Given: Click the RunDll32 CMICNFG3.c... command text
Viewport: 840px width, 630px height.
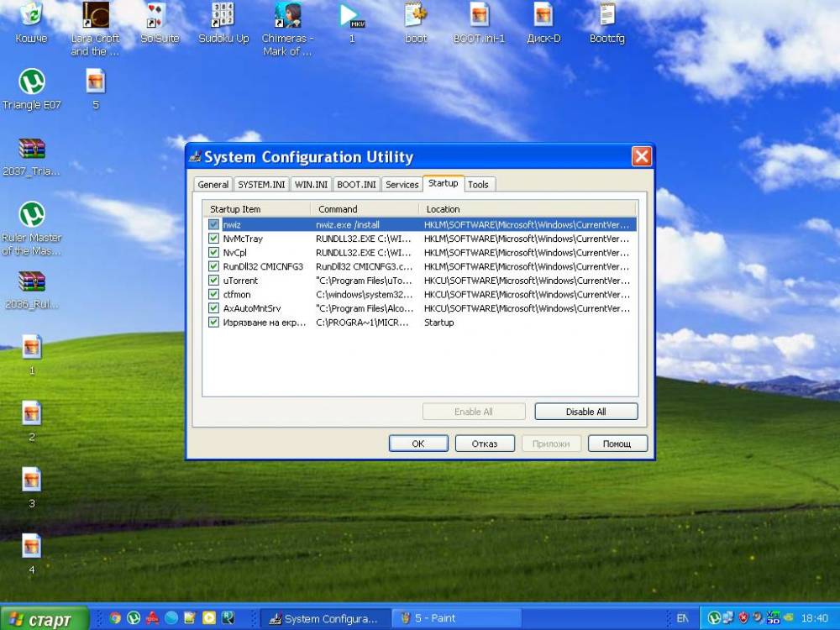Looking at the screenshot, I should click(365, 266).
